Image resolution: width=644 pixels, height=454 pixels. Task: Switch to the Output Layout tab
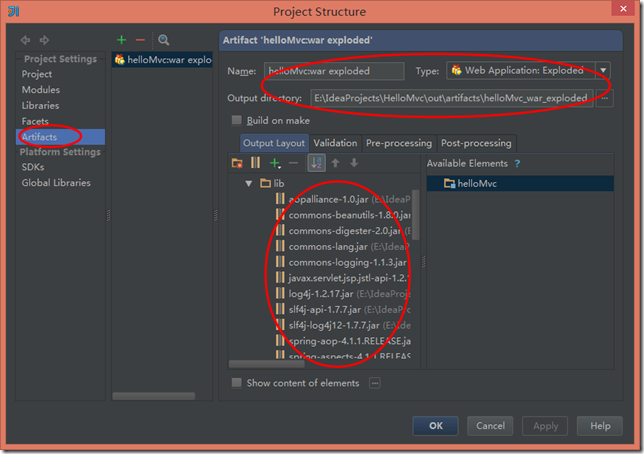274,143
